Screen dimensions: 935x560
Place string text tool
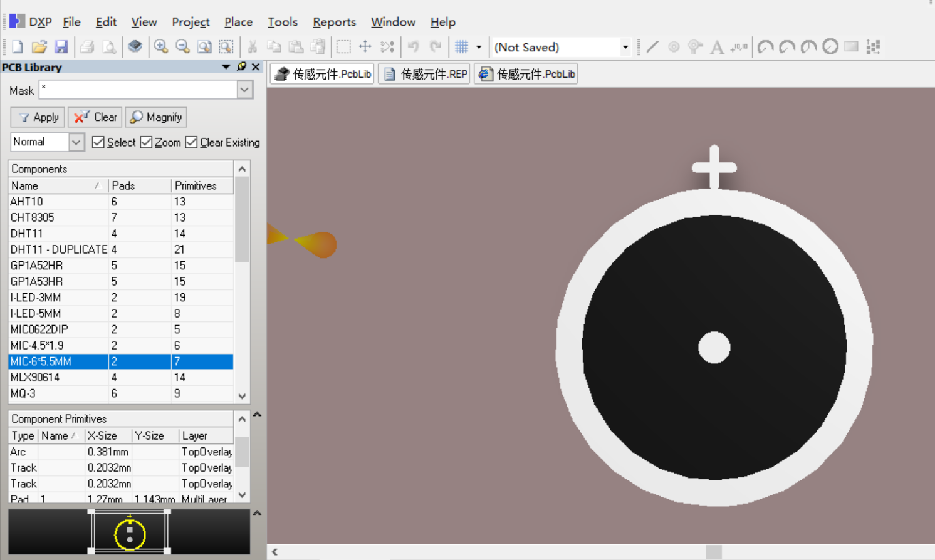(717, 47)
